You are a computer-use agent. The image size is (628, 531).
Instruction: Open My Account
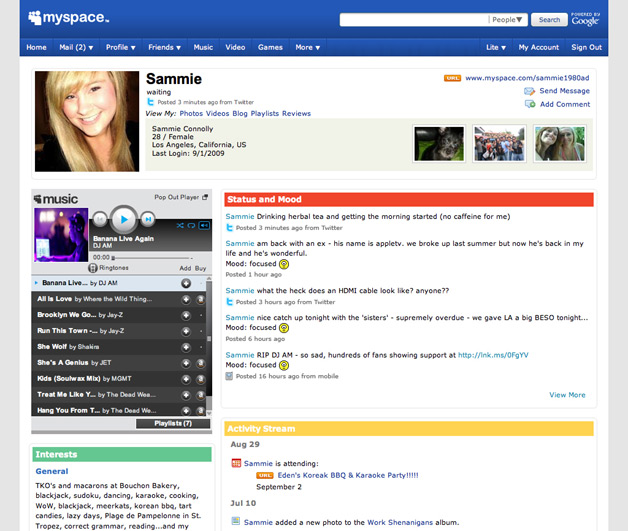coord(539,47)
